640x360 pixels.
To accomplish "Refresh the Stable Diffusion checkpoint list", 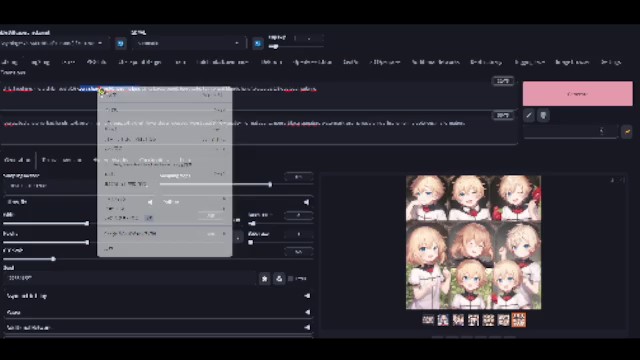I will 120,43.
